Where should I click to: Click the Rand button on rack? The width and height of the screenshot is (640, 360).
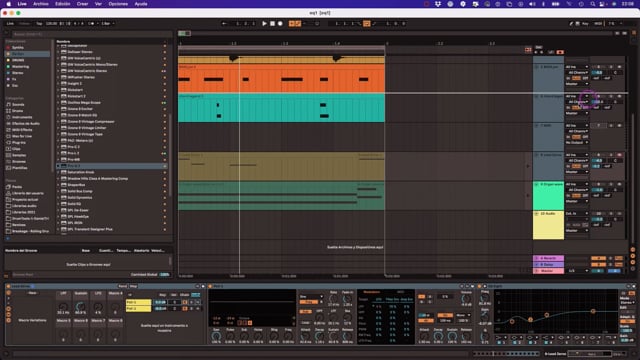pos(122,287)
